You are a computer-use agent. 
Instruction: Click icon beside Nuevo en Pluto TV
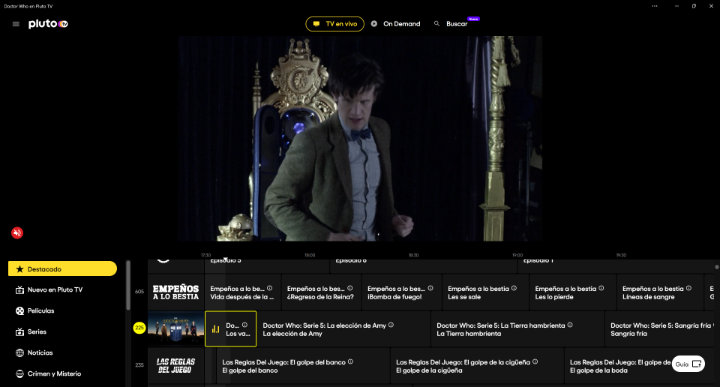pos(20,290)
